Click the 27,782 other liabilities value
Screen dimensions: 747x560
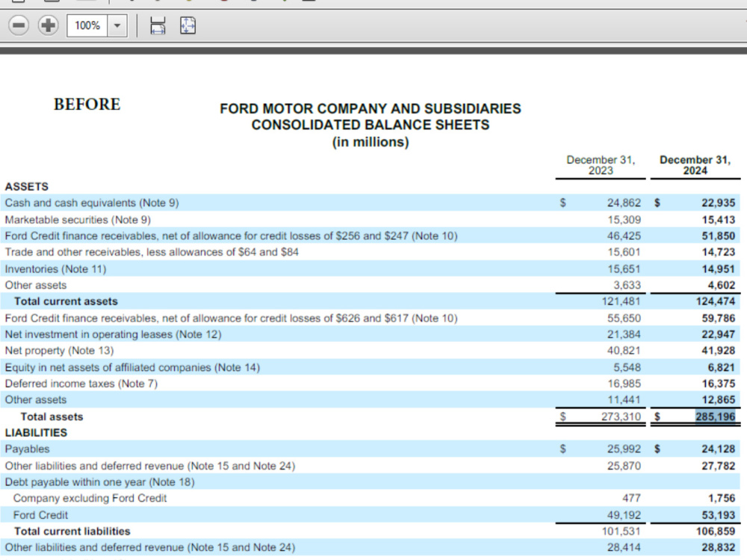pos(719,466)
